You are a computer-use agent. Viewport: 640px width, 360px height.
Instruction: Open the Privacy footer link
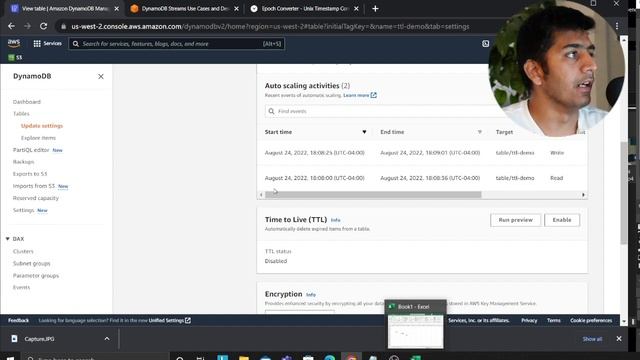tap(529, 320)
